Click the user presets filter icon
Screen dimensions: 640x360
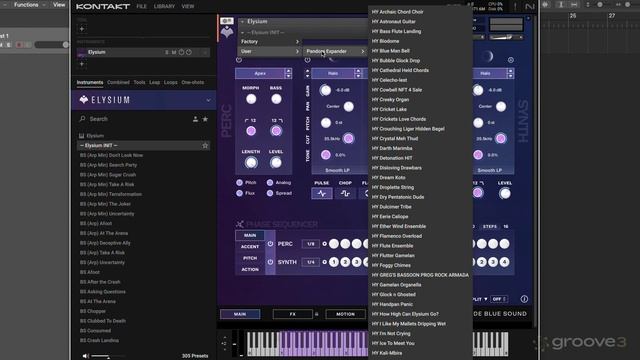coord(196,119)
